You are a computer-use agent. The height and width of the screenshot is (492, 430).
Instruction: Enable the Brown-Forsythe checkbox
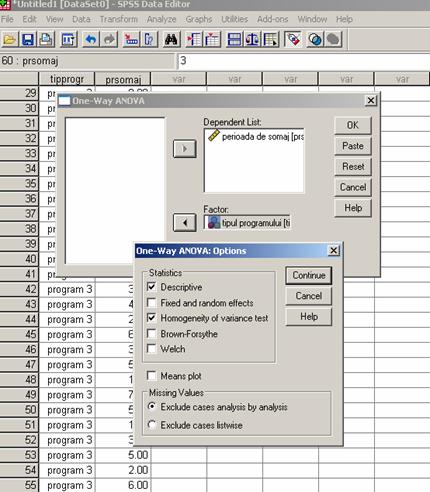(152, 333)
